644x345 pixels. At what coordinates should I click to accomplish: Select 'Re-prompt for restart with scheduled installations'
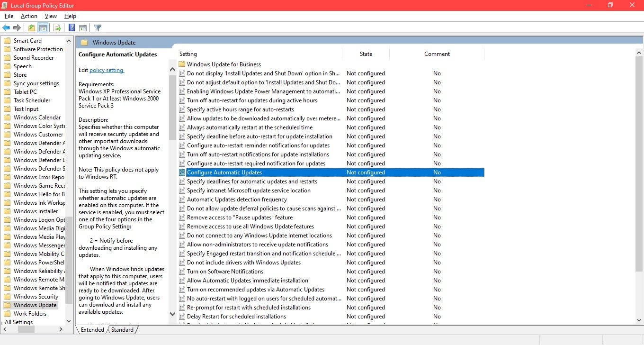tap(249, 308)
